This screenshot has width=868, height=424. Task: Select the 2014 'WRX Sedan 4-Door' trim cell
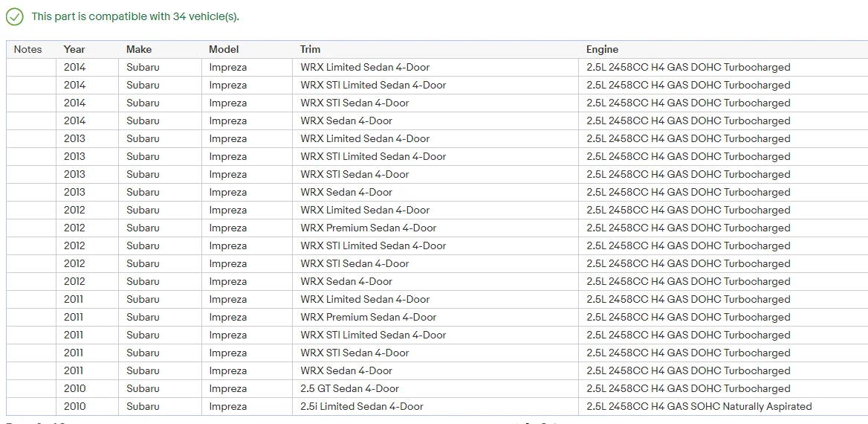tap(435, 121)
